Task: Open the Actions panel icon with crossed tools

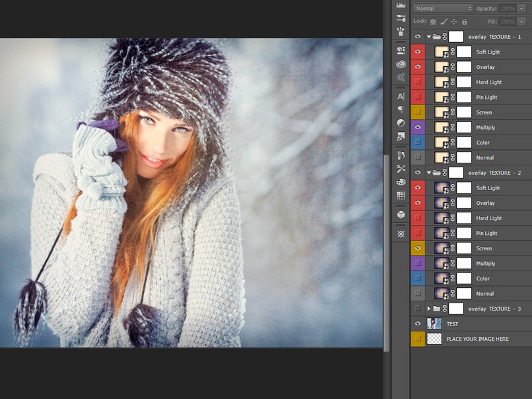Action: coord(401,169)
